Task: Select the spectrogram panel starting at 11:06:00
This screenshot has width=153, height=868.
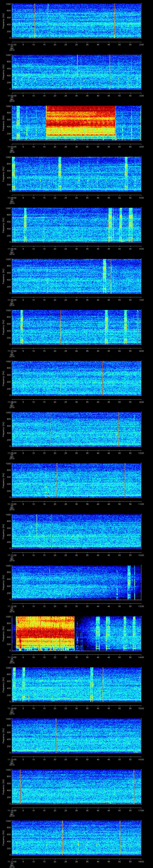Action: [77, 276]
